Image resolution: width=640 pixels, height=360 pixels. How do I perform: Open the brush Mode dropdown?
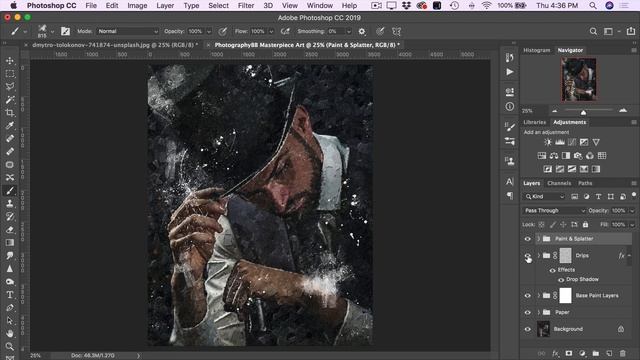point(127,31)
